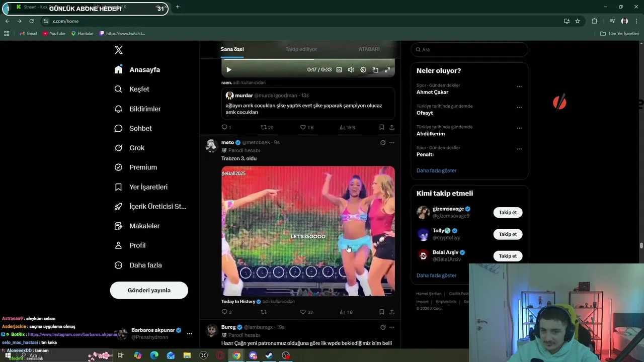The image size is (644, 362).
Task: Click the Grok icon on Bureg's post
Action: (x=383, y=327)
